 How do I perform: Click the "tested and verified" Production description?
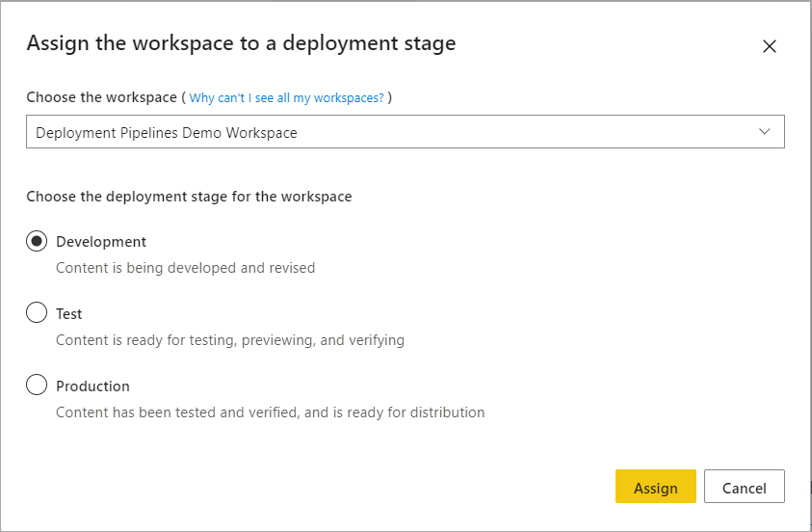click(x=270, y=412)
